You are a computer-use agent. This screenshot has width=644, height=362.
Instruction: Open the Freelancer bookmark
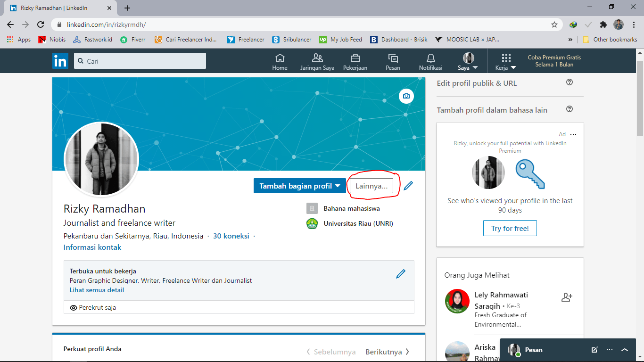(246, 40)
